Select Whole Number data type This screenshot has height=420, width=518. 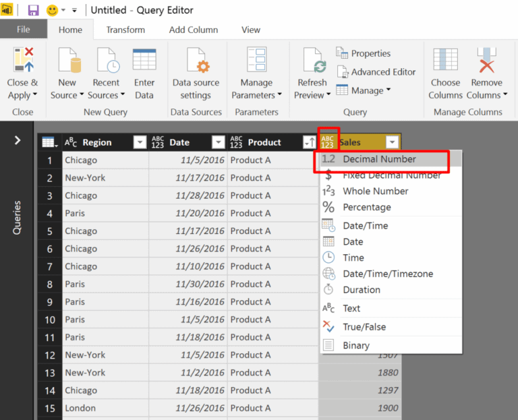point(375,191)
